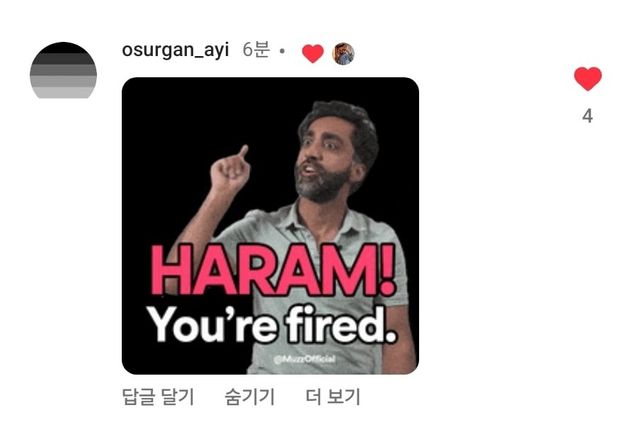
Task: Open the tiny round avatar of the liker
Action: pyautogui.click(x=343, y=53)
